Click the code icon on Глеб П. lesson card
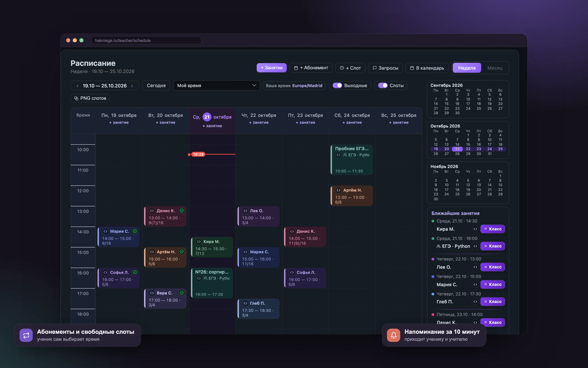The width and height of the screenshot is (588, 368). (x=245, y=303)
